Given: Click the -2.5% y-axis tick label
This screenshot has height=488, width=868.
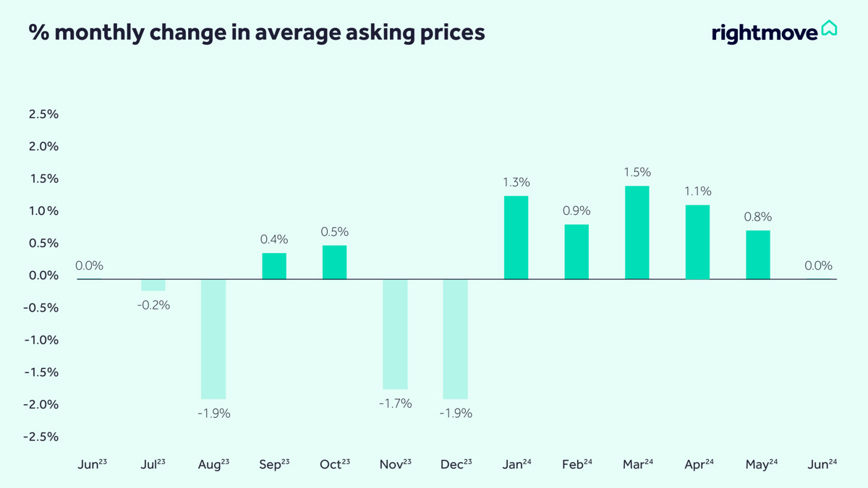Looking at the screenshot, I should [x=41, y=437].
